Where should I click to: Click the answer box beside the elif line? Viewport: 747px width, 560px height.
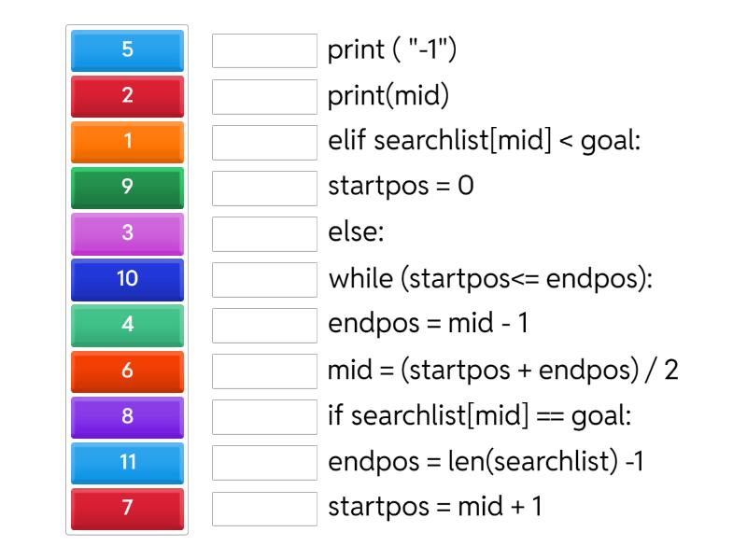point(264,142)
